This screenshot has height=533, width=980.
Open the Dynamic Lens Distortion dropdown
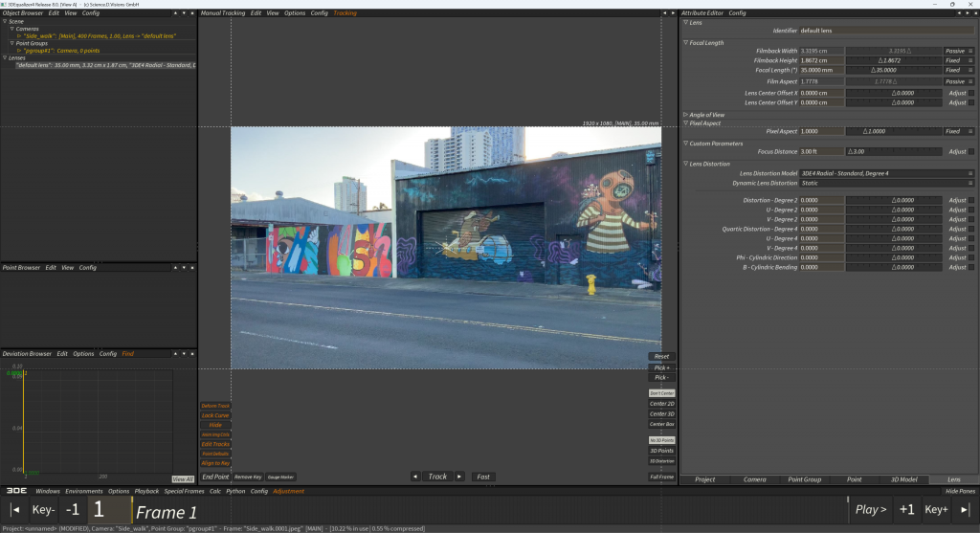(887, 183)
